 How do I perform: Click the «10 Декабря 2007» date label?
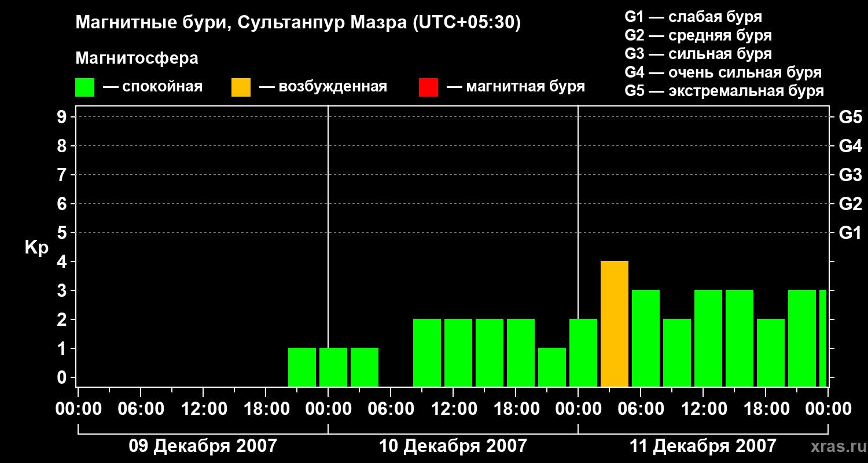coord(453,446)
